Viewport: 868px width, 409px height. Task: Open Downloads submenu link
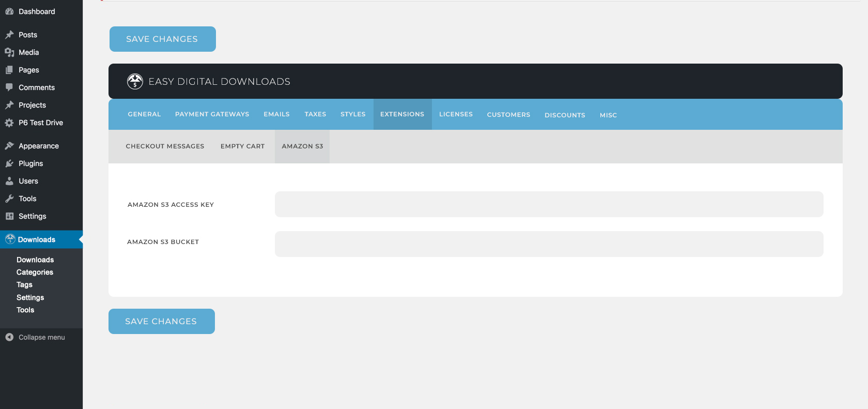[35, 260]
